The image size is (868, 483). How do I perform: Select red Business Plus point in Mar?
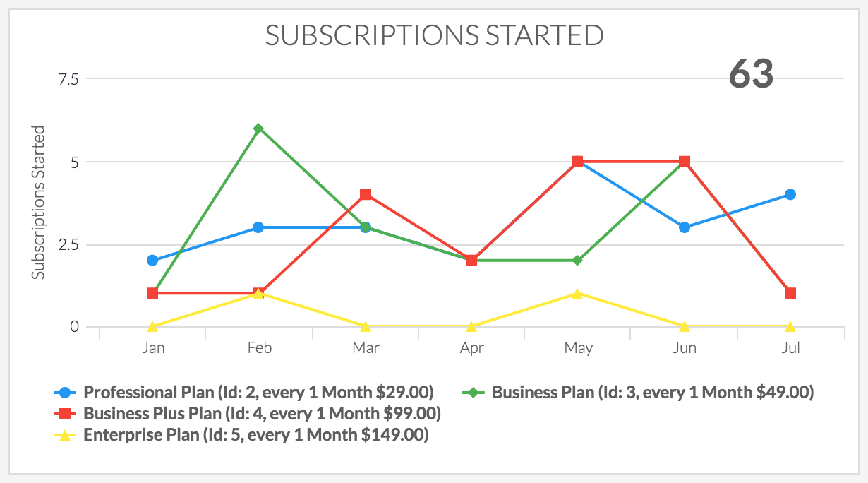pos(365,194)
